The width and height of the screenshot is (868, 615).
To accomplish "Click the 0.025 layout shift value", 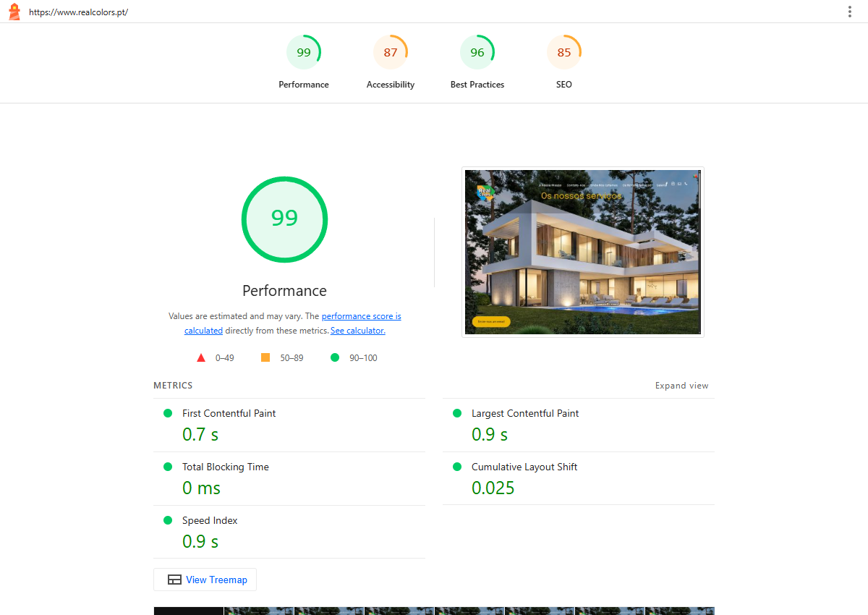I will point(493,488).
